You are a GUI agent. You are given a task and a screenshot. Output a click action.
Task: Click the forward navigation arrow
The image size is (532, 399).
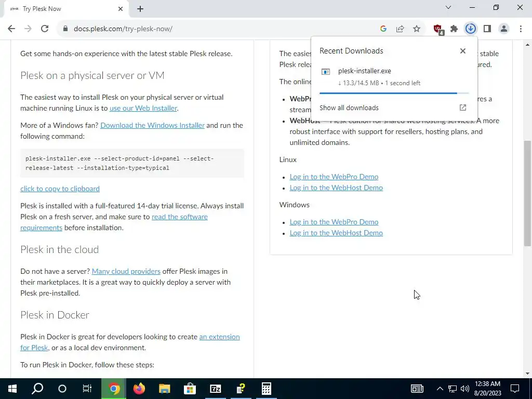[x=28, y=29]
